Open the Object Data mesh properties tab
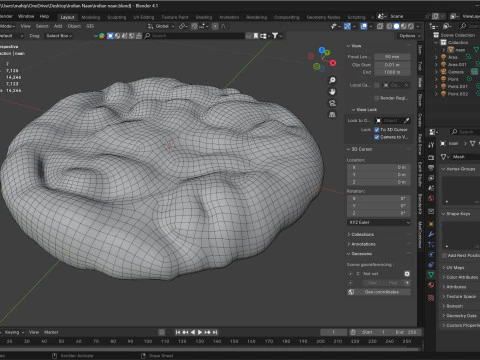 pos(431,275)
